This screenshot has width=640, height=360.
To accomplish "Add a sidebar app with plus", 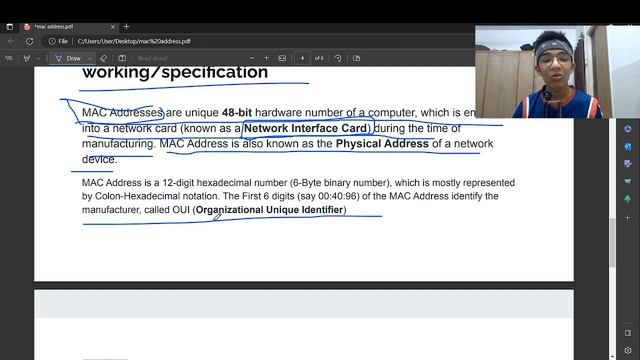I will pyautogui.click(x=628, y=218).
